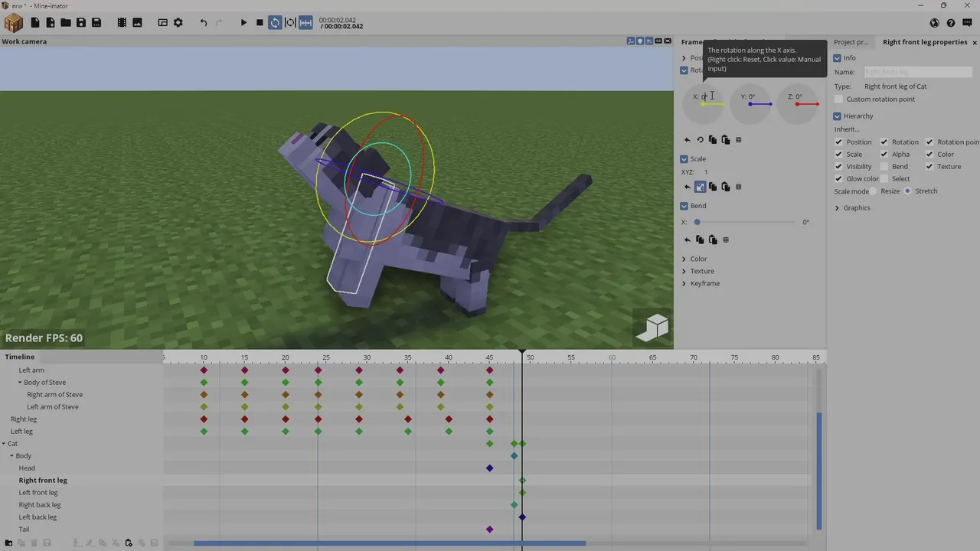Toggle the Hierarchy section checkbox

pyautogui.click(x=837, y=116)
